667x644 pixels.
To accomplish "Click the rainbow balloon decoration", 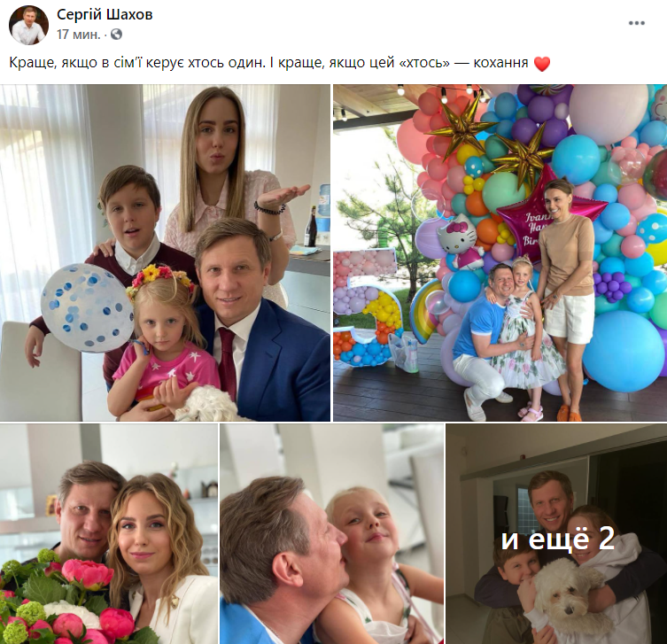I will click(x=427, y=311).
